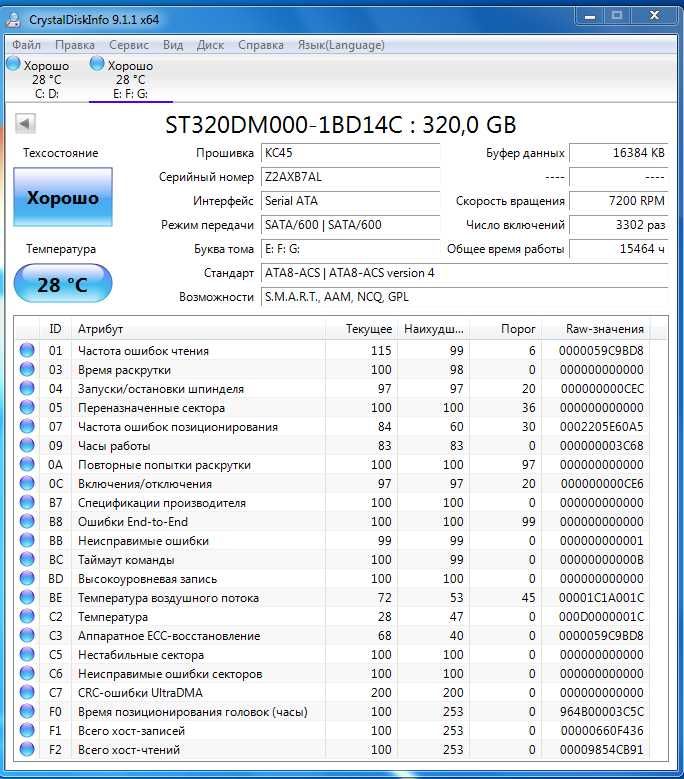Screen dimensions: 684x779
Task: Click the rotation speed value 7200 RPM
Action: coord(618,201)
